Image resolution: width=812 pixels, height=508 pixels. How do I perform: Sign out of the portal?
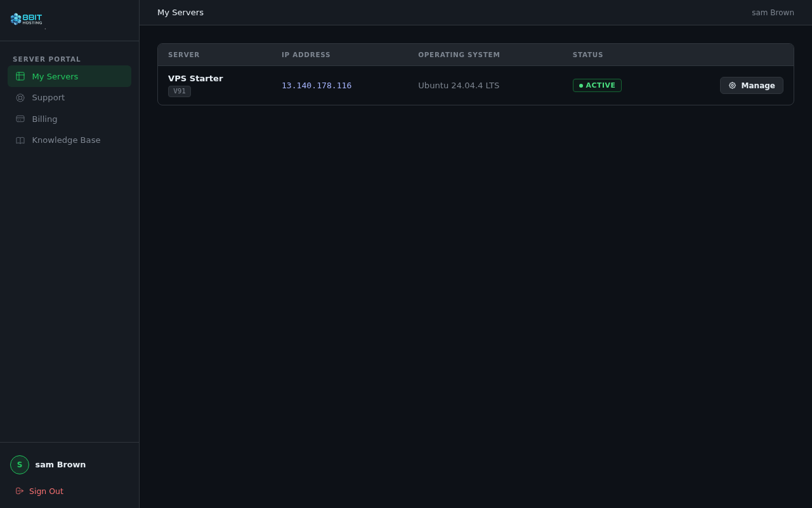(39, 491)
